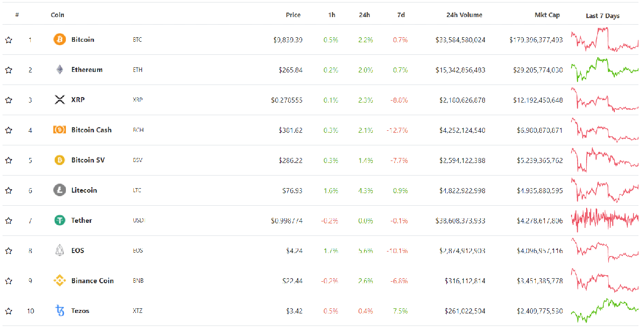This screenshot has width=644, height=328.
Task: Click the XTZ ticker symbol
Action: pos(137,311)
